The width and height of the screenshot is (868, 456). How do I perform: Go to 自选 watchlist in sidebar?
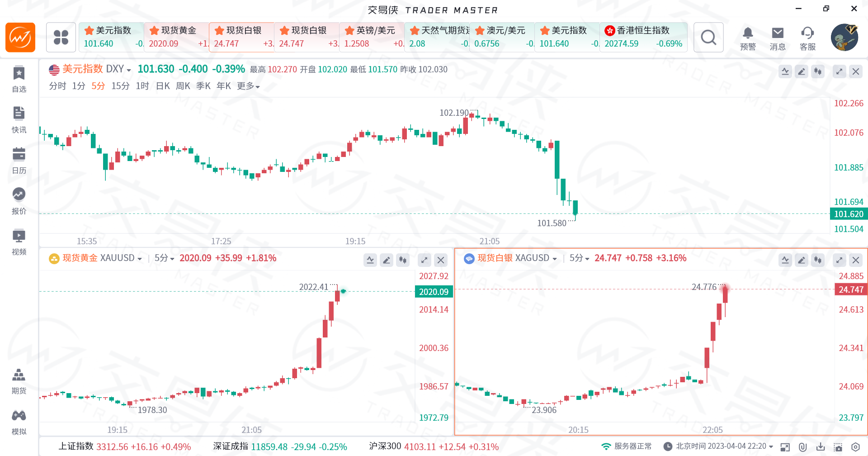[x=19, y=80]
